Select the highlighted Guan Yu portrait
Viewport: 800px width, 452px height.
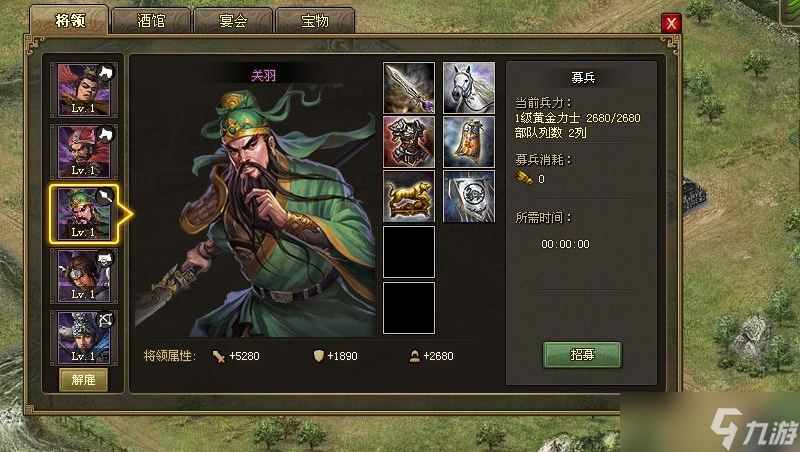point(84,214)
